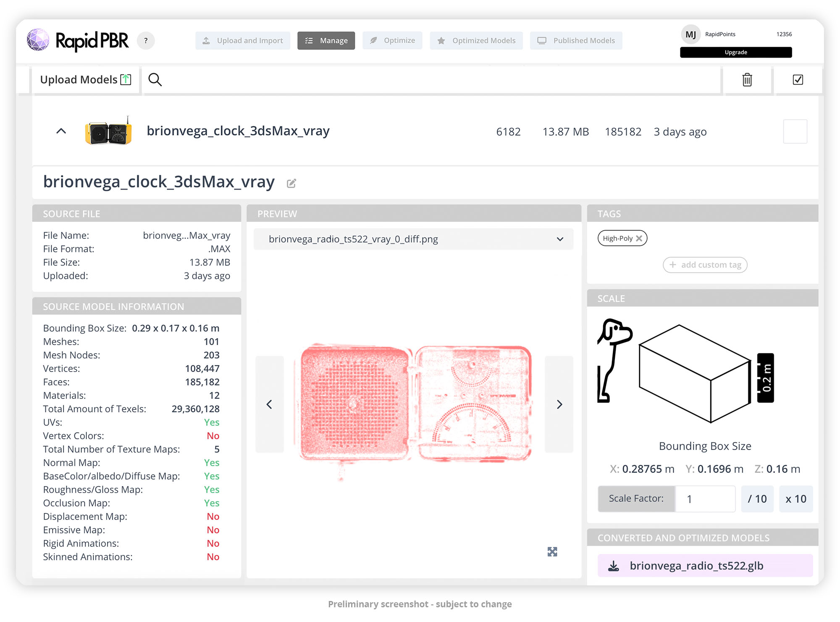The width and height of the screenshot is (840, 622).
Task: Show the previous preview image
Action: point(270,404)
